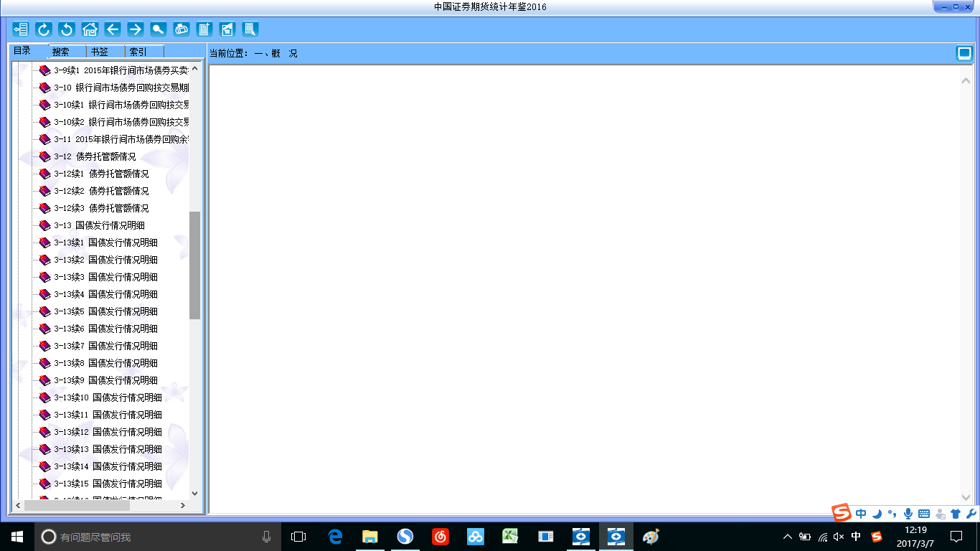Open the IME soft keyboard icon
Screen dimensions: 980x551
(x=923, y=514)
